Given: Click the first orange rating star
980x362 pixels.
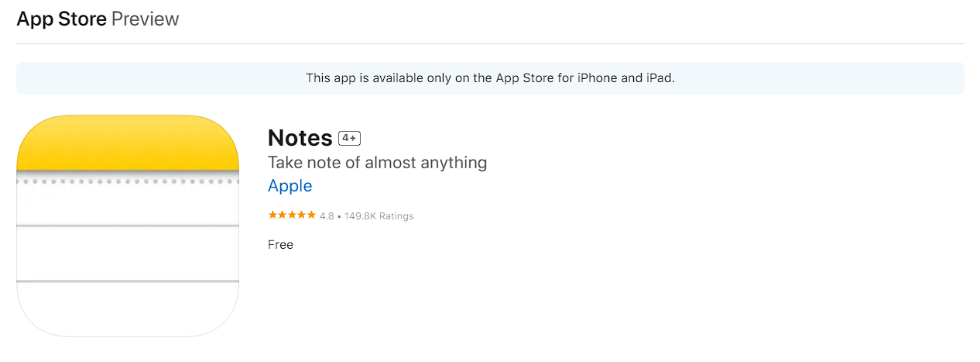Looking at the screenshot, I should coord(272,215).
